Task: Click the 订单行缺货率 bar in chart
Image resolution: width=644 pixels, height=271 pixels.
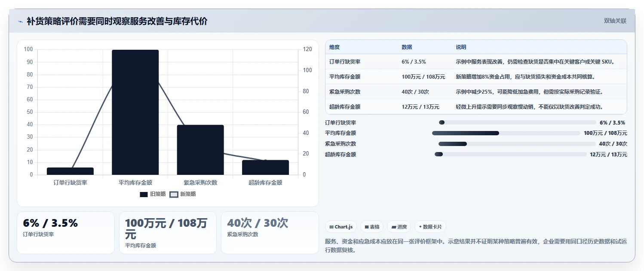Action: (x=70, y=171)
